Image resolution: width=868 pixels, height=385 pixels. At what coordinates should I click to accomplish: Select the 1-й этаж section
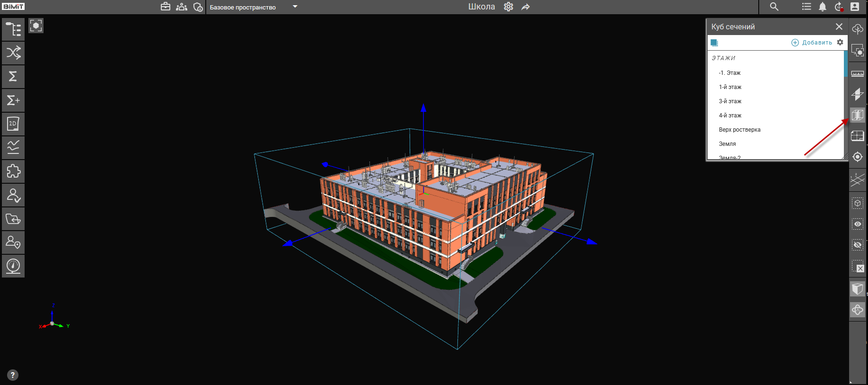tap(730, 87)
